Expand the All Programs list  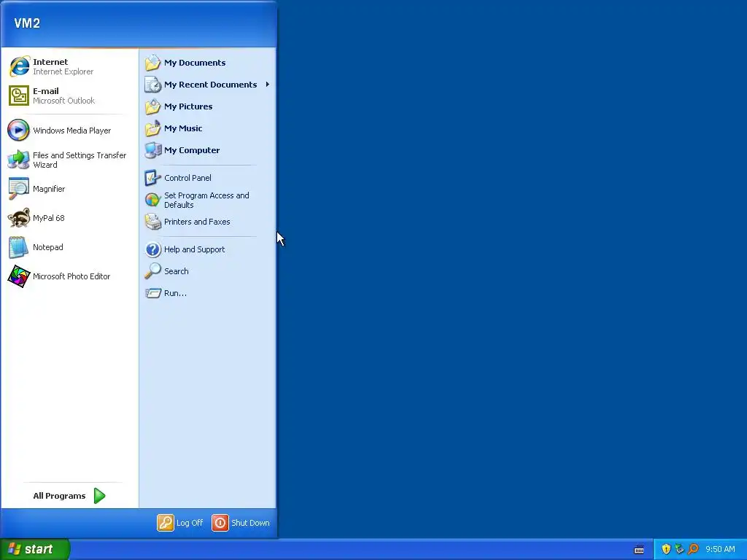pyautogui.click(x=69, y=496)
